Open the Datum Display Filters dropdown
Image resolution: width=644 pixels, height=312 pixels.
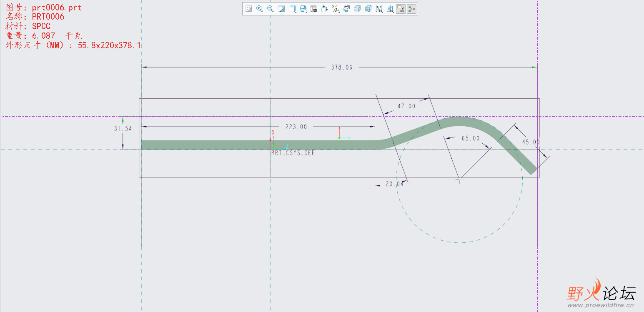[336, 9]
